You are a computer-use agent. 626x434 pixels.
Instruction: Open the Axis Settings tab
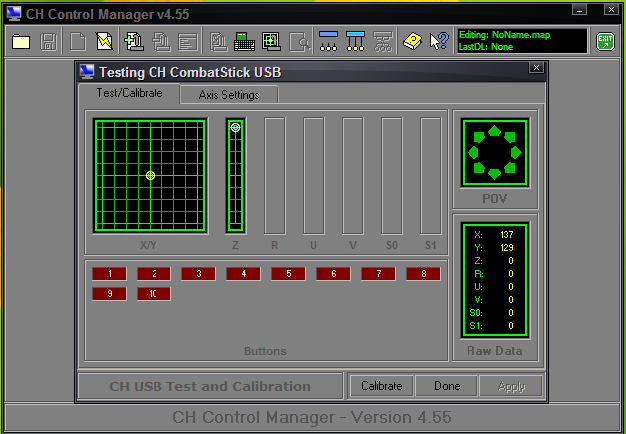click(x=229, y=95)
